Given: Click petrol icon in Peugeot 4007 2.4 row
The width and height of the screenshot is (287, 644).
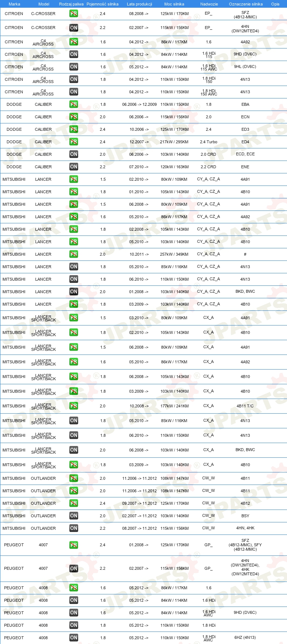Looking at the screenshot, I should point(74,545).
